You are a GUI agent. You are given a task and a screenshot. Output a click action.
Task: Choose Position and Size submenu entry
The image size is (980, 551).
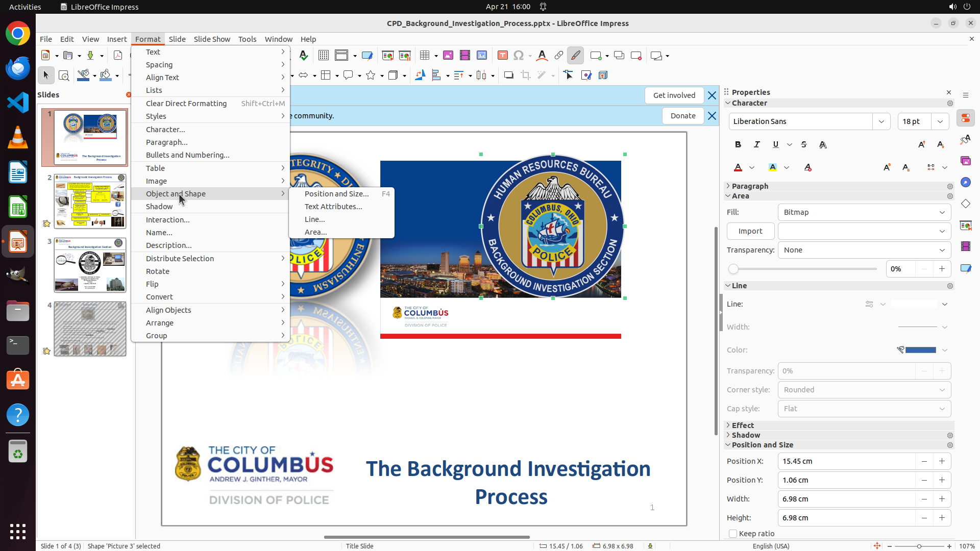(x=336, y=194)
